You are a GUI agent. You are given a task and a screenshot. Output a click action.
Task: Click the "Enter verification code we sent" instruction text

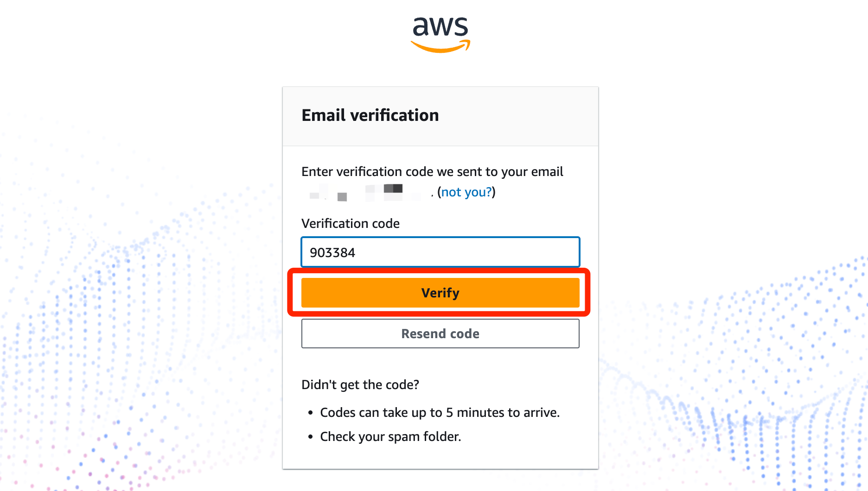(432, 171)
